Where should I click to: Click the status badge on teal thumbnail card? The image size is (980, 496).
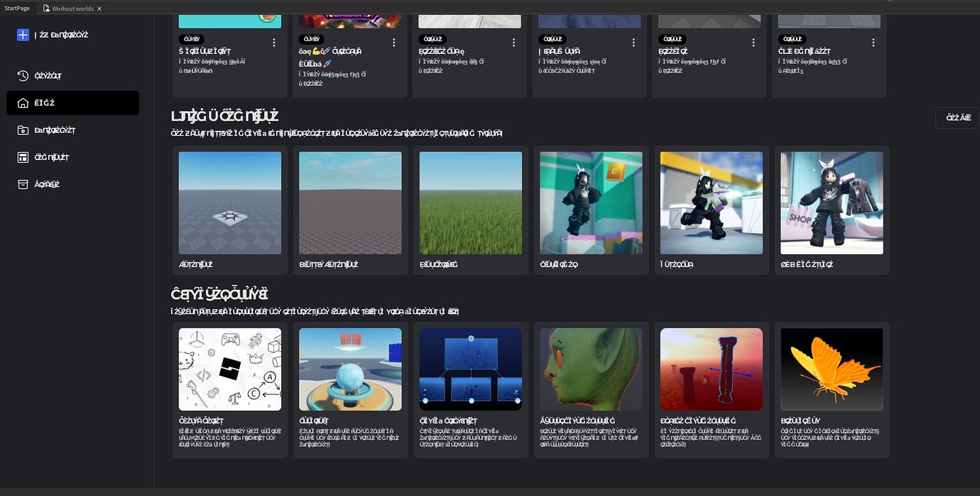click(x=193, y=39)
